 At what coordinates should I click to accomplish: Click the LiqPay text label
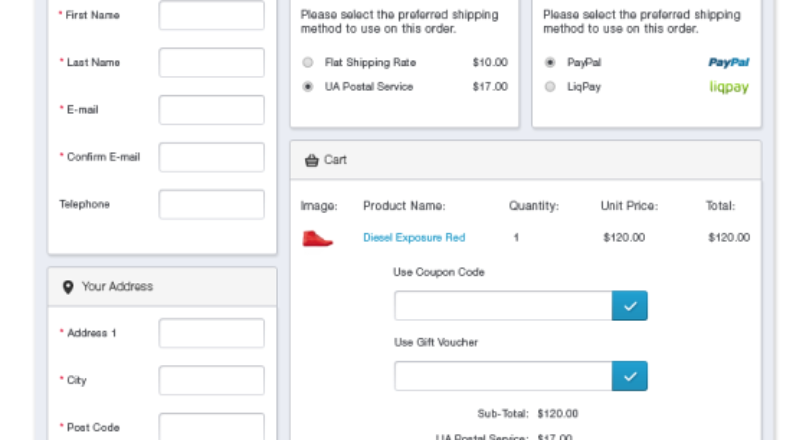pos(584,86)
